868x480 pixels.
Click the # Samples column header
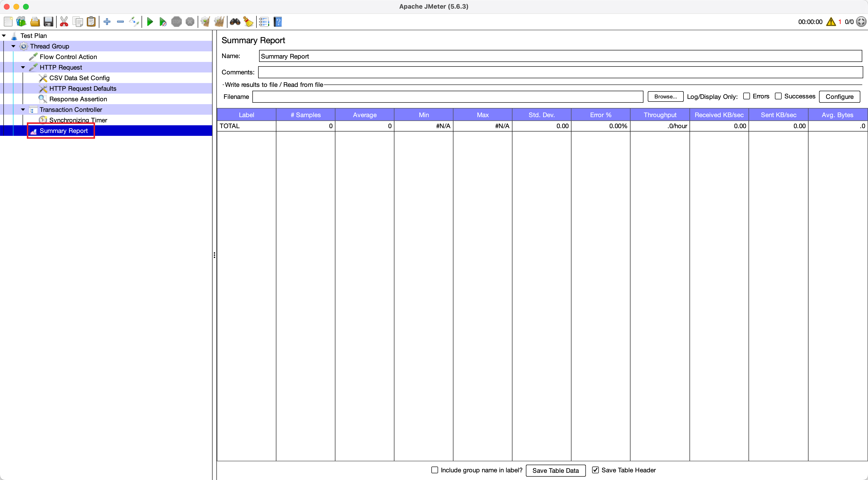(x=306, y=115)
